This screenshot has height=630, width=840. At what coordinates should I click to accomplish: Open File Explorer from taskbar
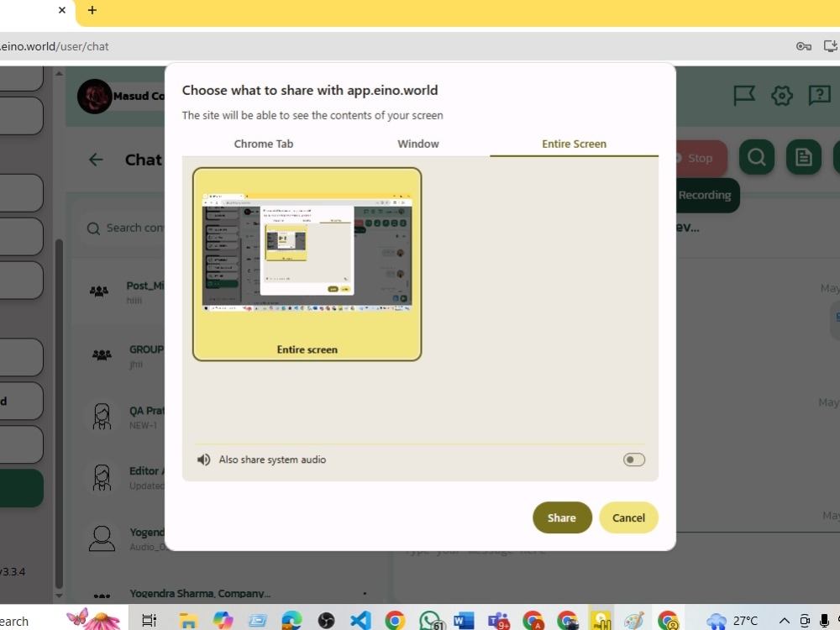[188, 621]
